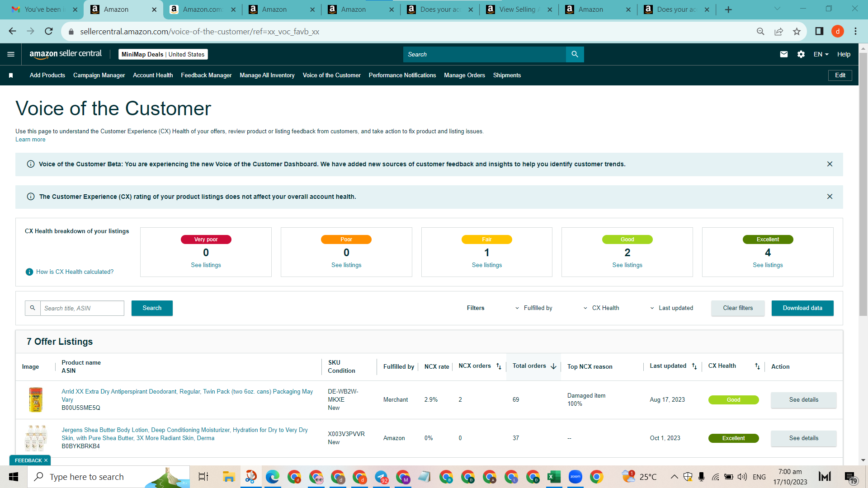Click the share page icon in address bar

[x=778, y=31]
